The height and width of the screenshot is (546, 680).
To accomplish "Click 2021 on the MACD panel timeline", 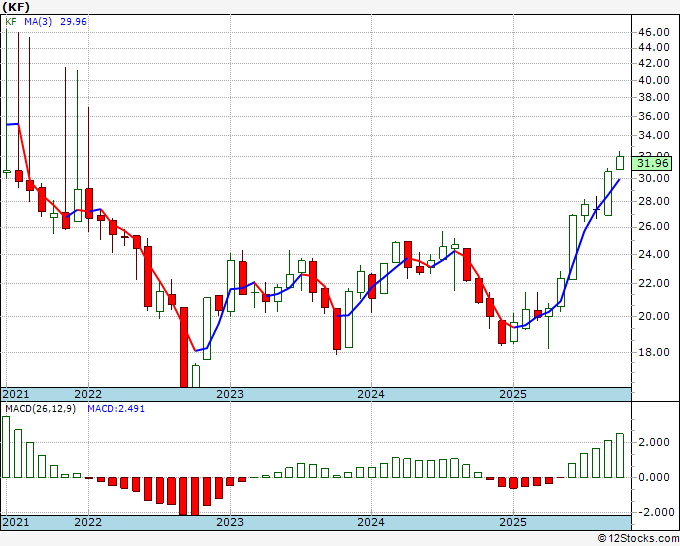I will pos(16,522).
